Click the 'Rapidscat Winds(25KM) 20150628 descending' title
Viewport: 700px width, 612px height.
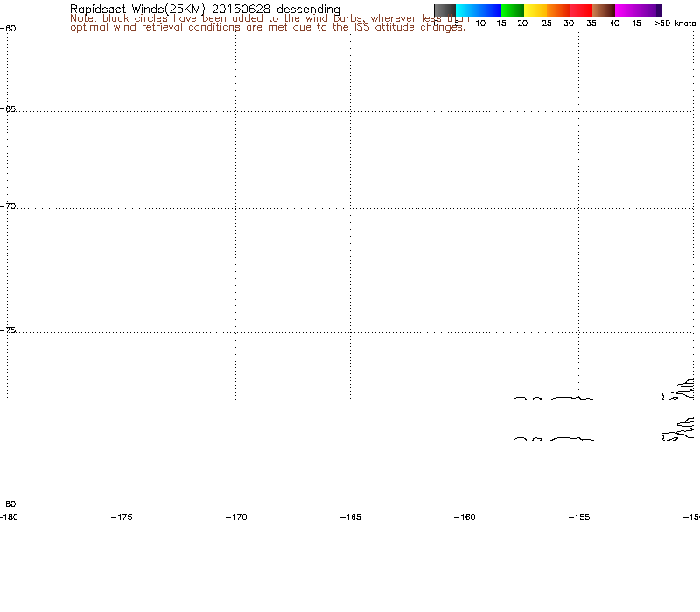[x=205, y=9]
